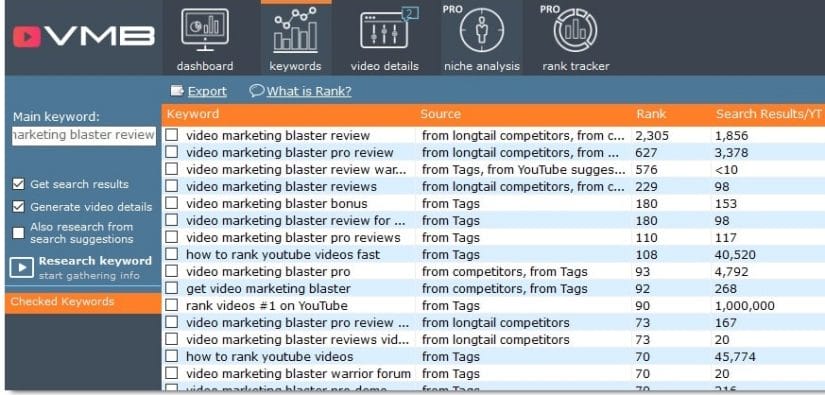825x395 pixels.
Task: Select the keywords chart icon
Action: tap(295, 29)
